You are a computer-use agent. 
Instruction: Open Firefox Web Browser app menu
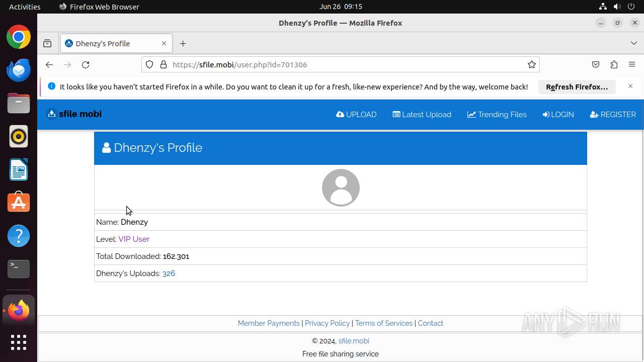pos(99,7)
